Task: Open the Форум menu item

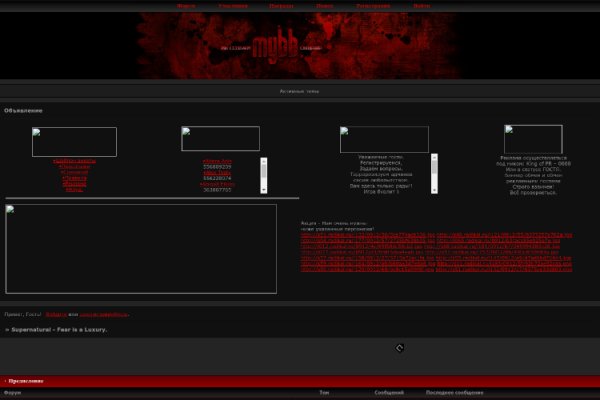Action: pos(186,5)
